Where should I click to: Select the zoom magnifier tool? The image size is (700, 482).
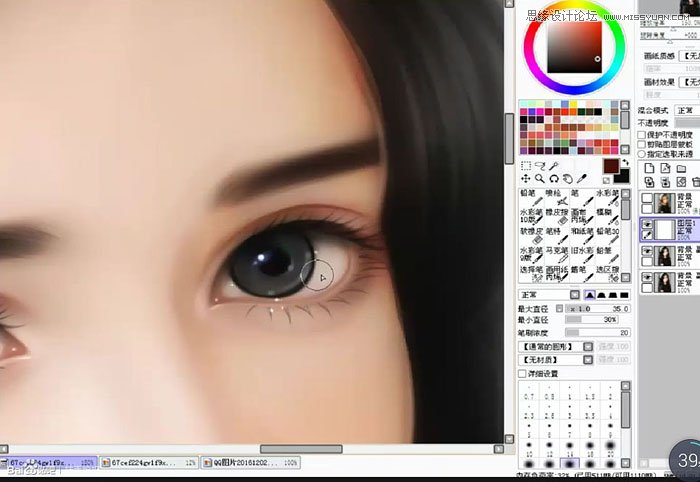[540, 179]
